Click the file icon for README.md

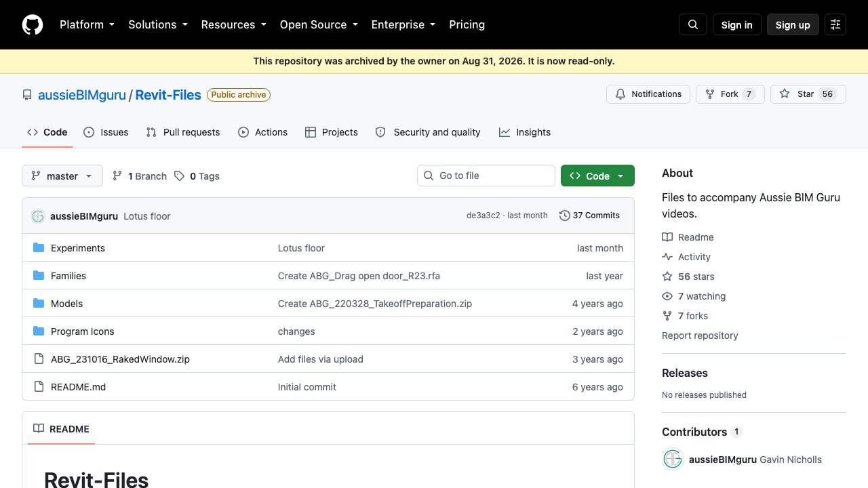coord(39,387)
